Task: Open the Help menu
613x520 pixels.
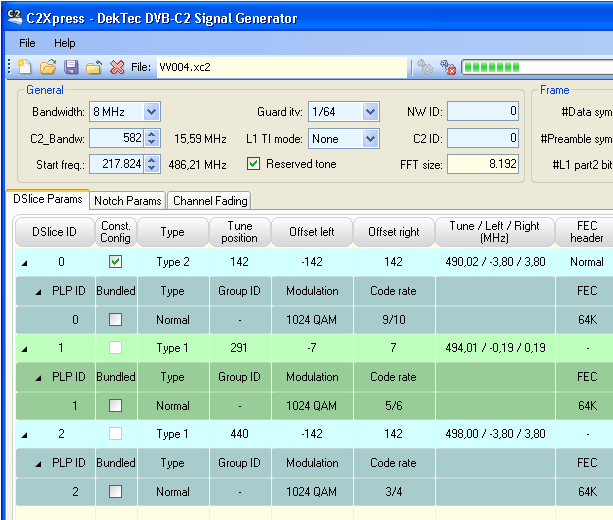Action: [x=65, y=43]
